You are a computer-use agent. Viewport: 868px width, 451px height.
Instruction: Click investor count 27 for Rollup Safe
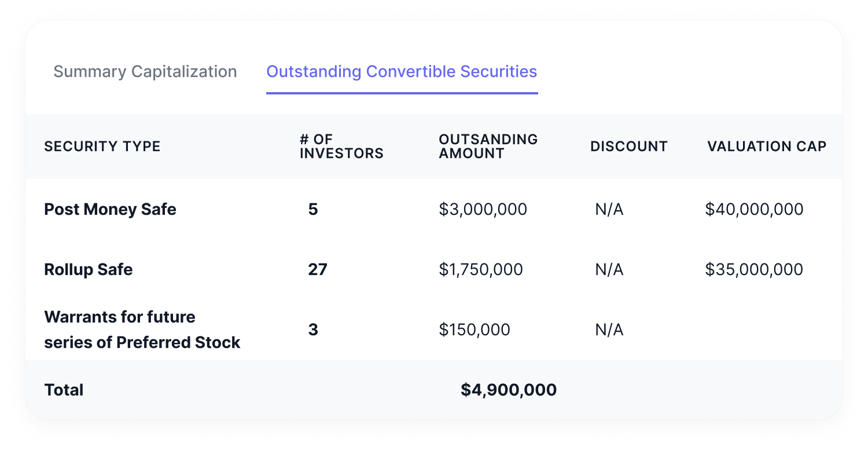[318, 269]
